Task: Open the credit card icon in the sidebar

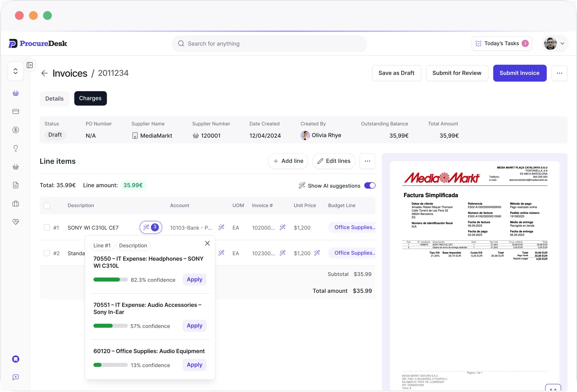Action: tap(16, 112)
